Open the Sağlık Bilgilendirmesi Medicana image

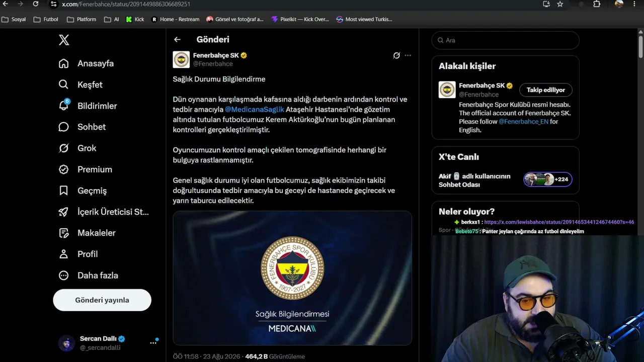[292, 278]
